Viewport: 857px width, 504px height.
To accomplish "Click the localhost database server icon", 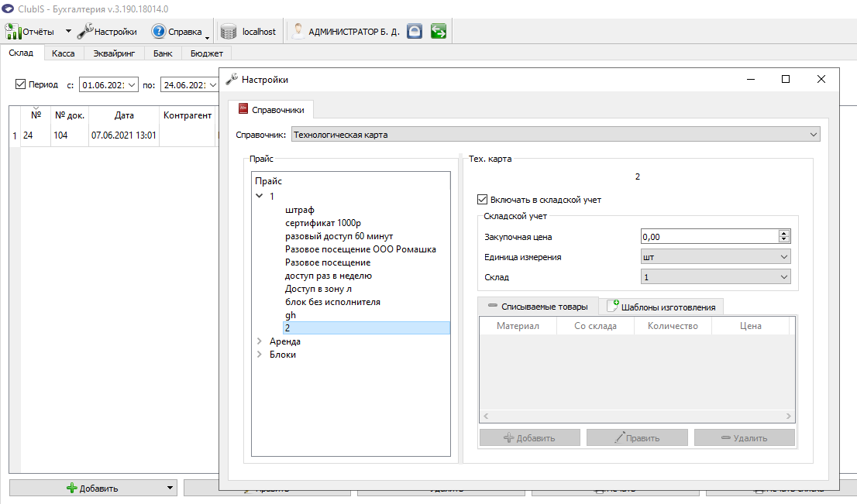I will tap(229, 32).
